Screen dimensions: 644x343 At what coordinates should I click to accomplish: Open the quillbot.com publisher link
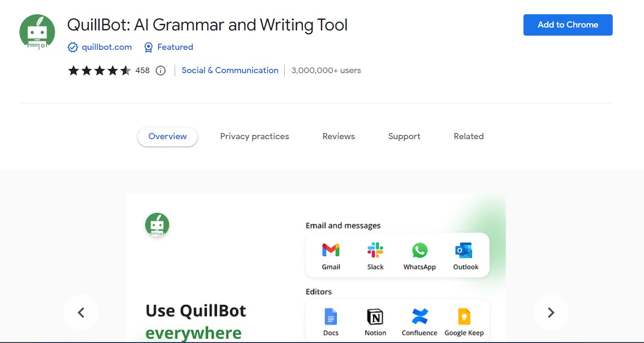(107, 47)
